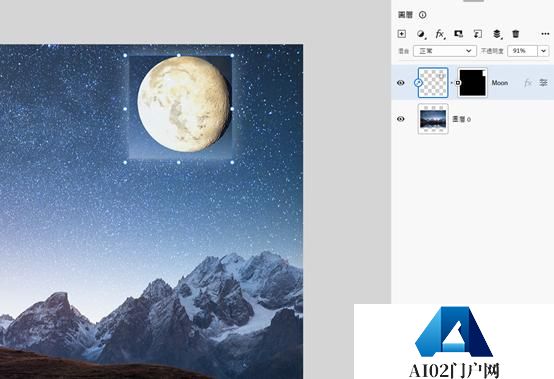
Task: Click the opacity field showing 91%
Action: pos(523,51)
